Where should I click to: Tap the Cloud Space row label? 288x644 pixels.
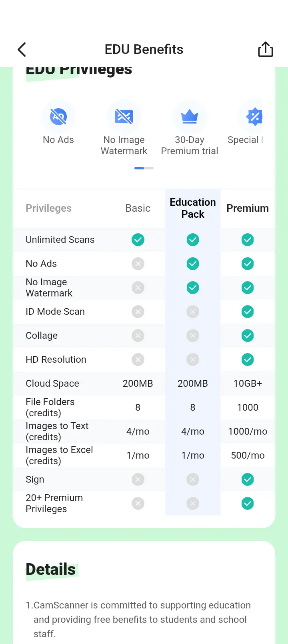(x=52, y=384)
